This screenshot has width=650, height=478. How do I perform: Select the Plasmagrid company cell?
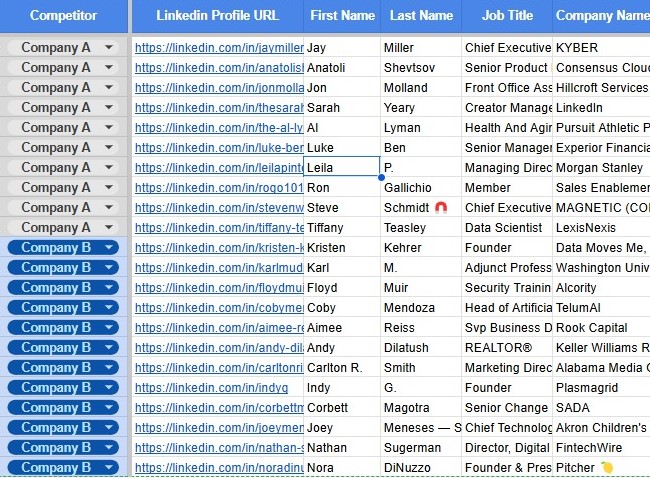pyautogui.click(x=601, y=388)
